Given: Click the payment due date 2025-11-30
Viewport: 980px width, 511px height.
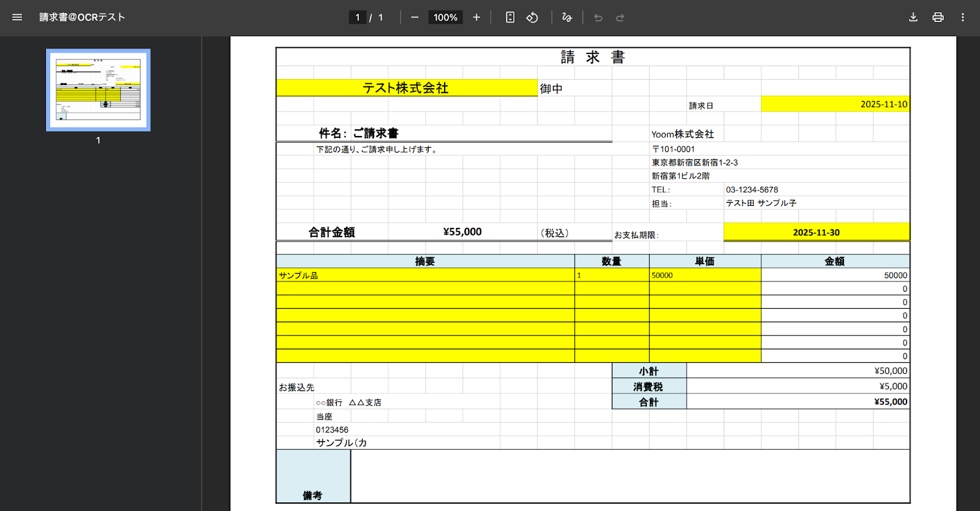Looking at the screenshot, I should click(x=816, y=232).
